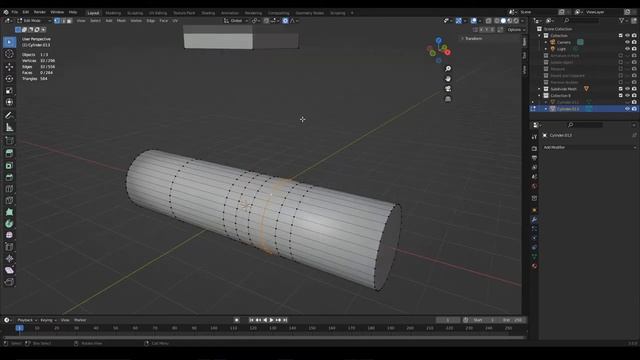
Task: Toggle visibility of selected Cylinder.013 row
Action: (x=627, y=109)
